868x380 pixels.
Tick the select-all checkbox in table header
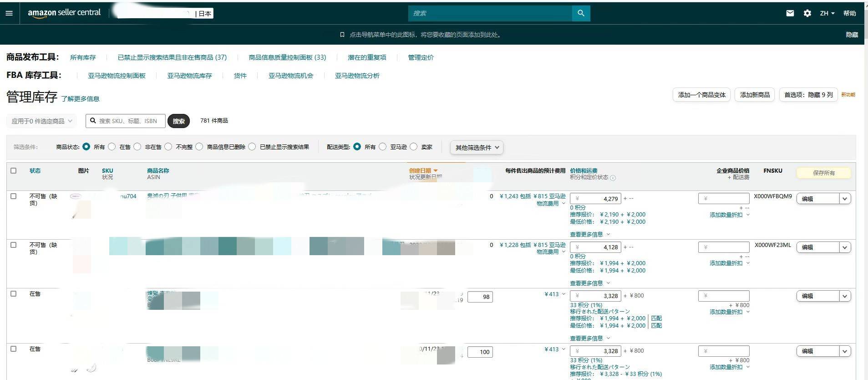(14, 170)
